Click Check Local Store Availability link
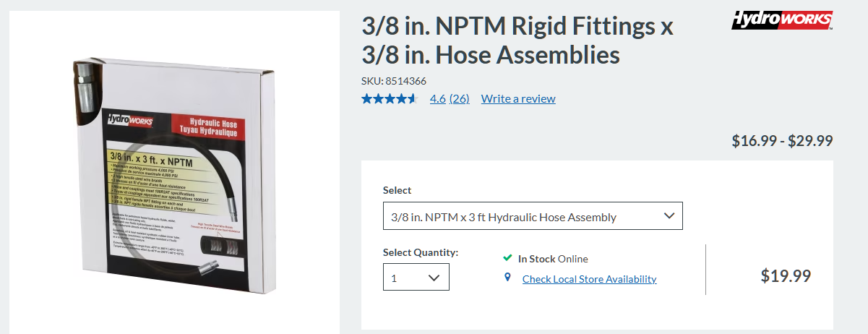 point(590,278)
